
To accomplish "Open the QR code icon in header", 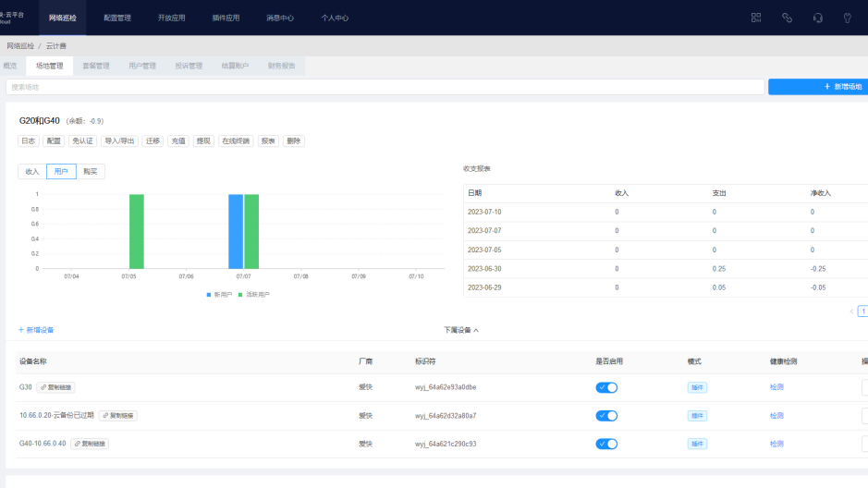I will point(755,18).
